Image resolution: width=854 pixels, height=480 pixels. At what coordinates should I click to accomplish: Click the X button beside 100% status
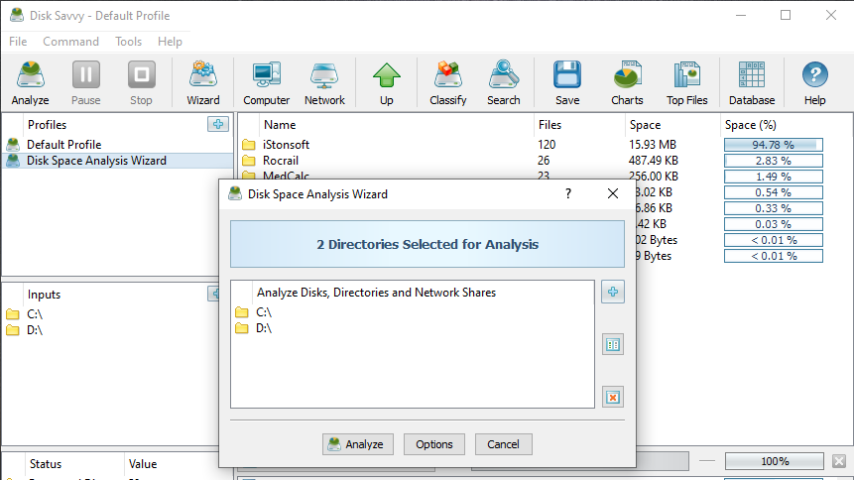point(839,461)
